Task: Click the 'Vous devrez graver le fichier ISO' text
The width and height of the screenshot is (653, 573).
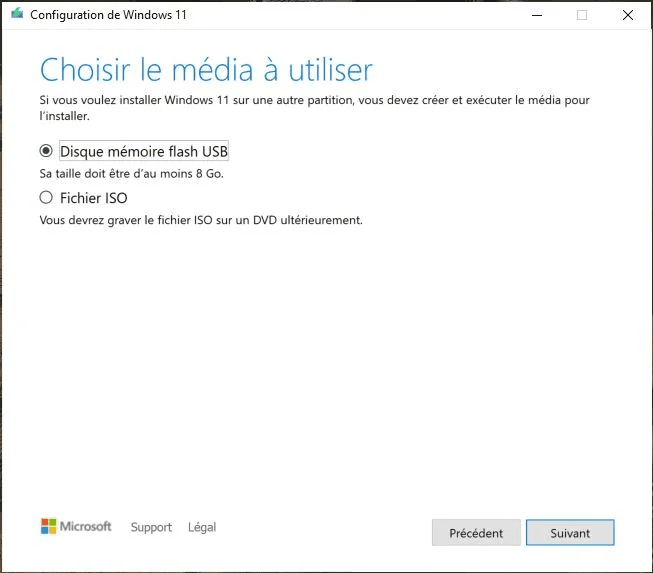Action: click(x=201, y=220)
